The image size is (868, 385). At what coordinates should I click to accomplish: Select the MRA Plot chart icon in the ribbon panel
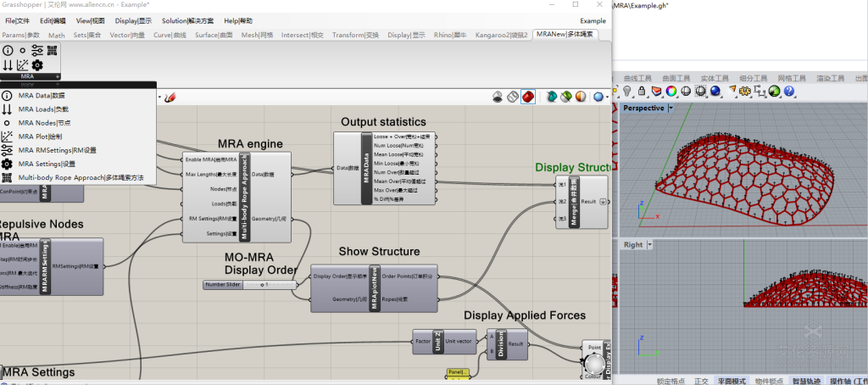coord(22,65)
